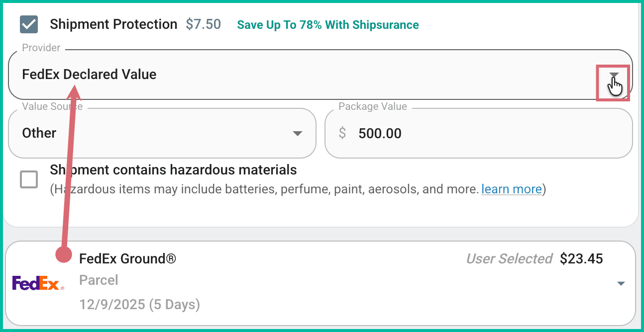644x332 pixels.
Task: Expand the FedEx Ground service dropdown arrow
Action: [621, 283]
